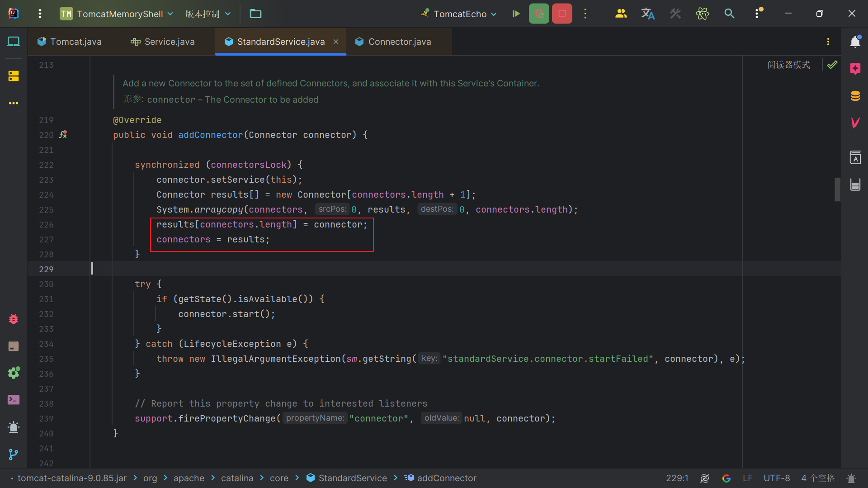Click the JetBrains IDE logo icon
The width and height of the screenshot is (868, 488).
[14, 14]
